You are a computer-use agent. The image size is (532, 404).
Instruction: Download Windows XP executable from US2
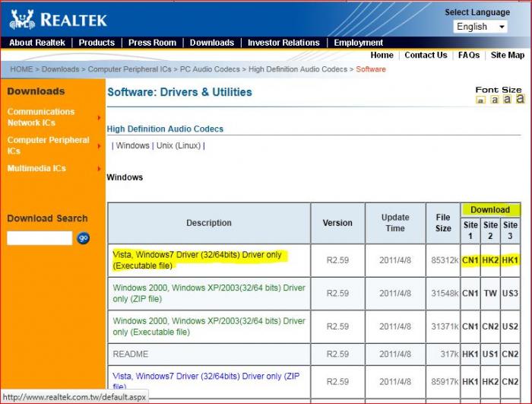click(510, 326)
